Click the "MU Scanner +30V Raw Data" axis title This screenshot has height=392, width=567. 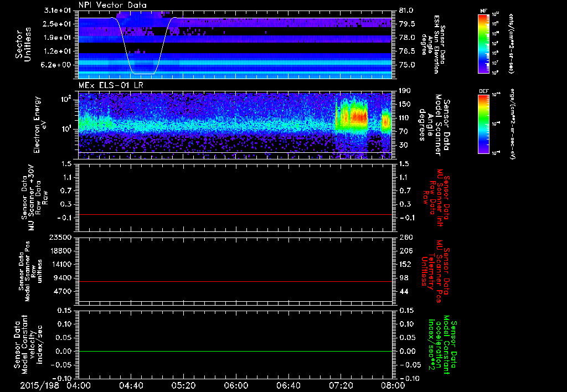click(34, 198)
